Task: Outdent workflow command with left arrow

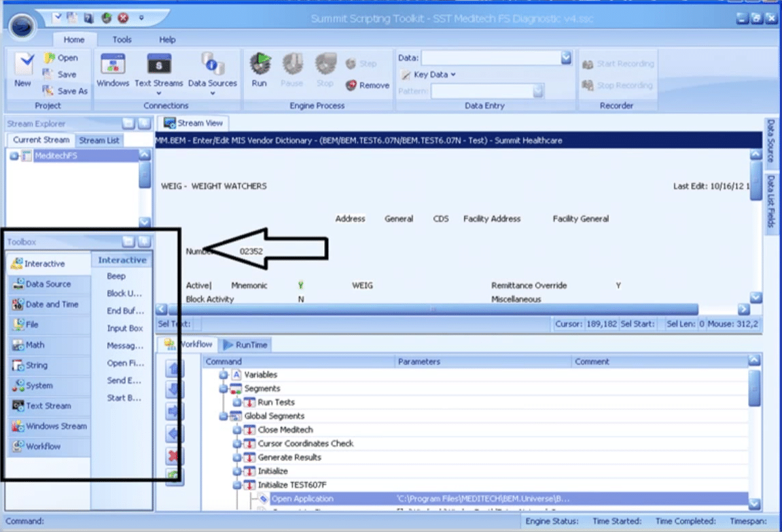Action: point(174,433)
